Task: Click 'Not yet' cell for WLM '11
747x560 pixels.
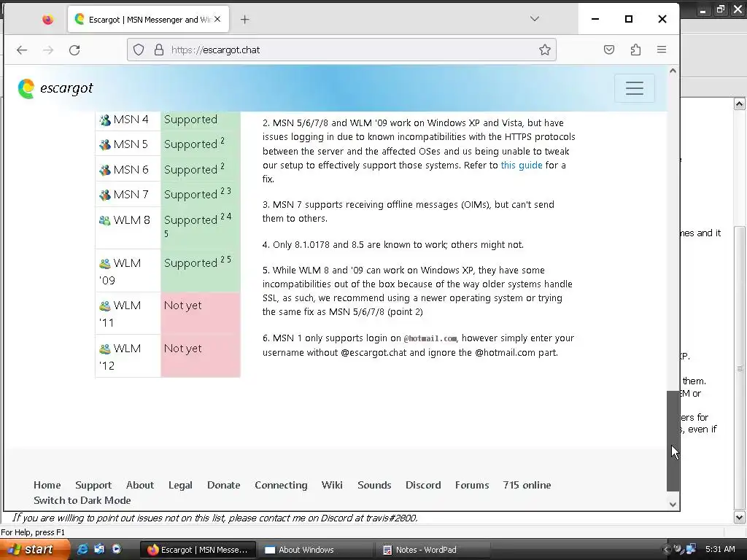Action: point(201,314)
